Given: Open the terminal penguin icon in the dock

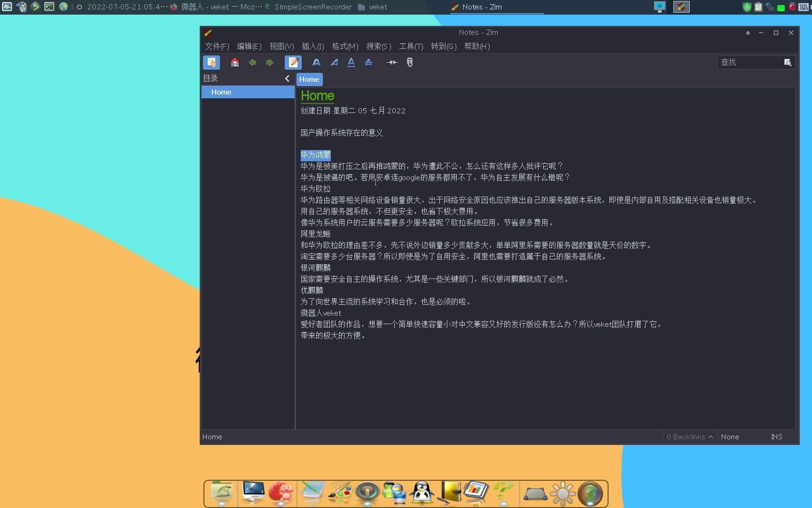Looking at the screenshot, I should click(422, 493).
